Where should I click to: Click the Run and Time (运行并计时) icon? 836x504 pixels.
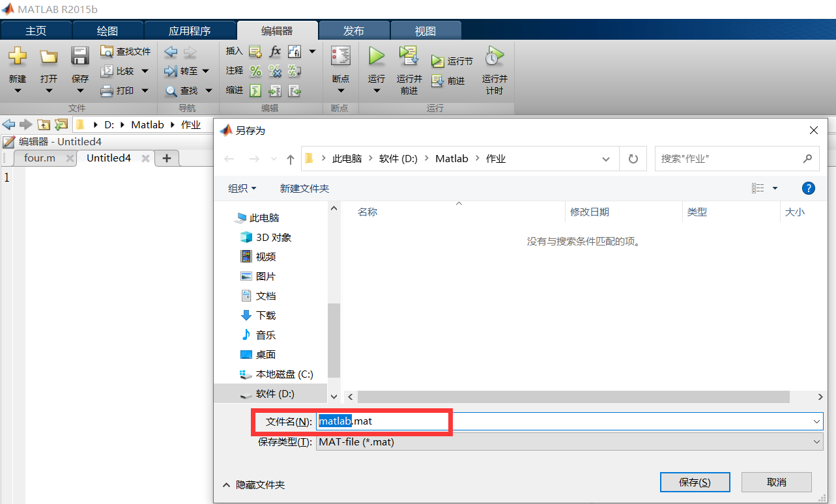pos(494,56)
